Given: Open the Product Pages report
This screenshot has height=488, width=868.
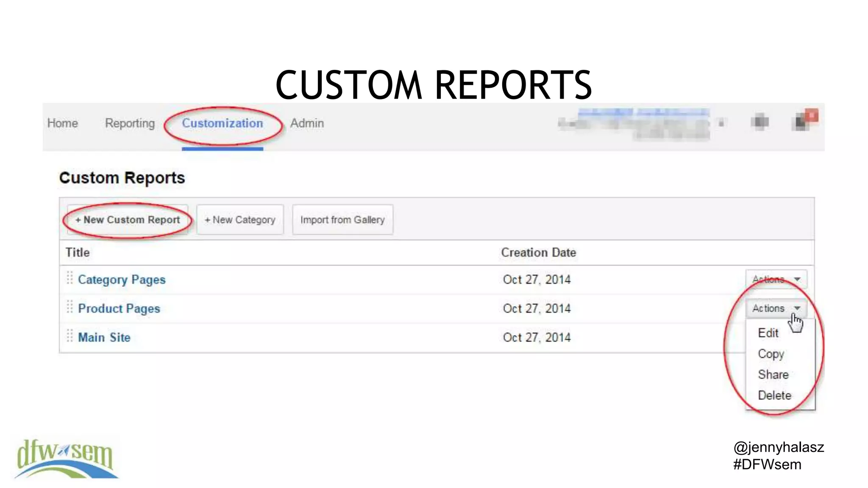Looking at the screenshot, I should pyautogui.click(x=119, y=308).
